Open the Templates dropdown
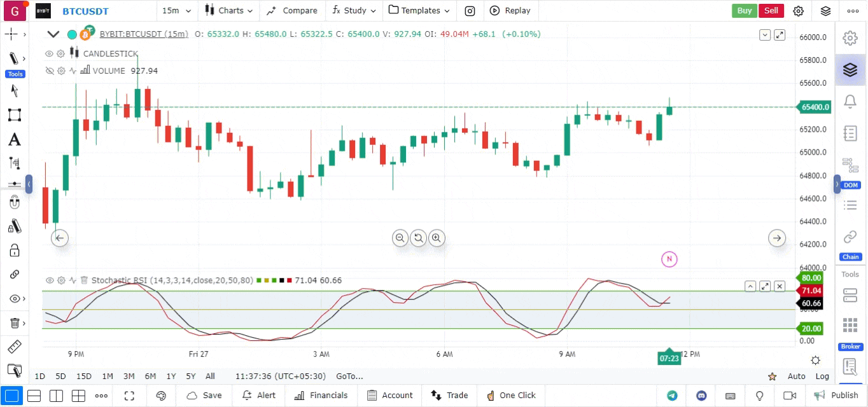The width and height of the screenshot is (868, 407). coord(419,11)
